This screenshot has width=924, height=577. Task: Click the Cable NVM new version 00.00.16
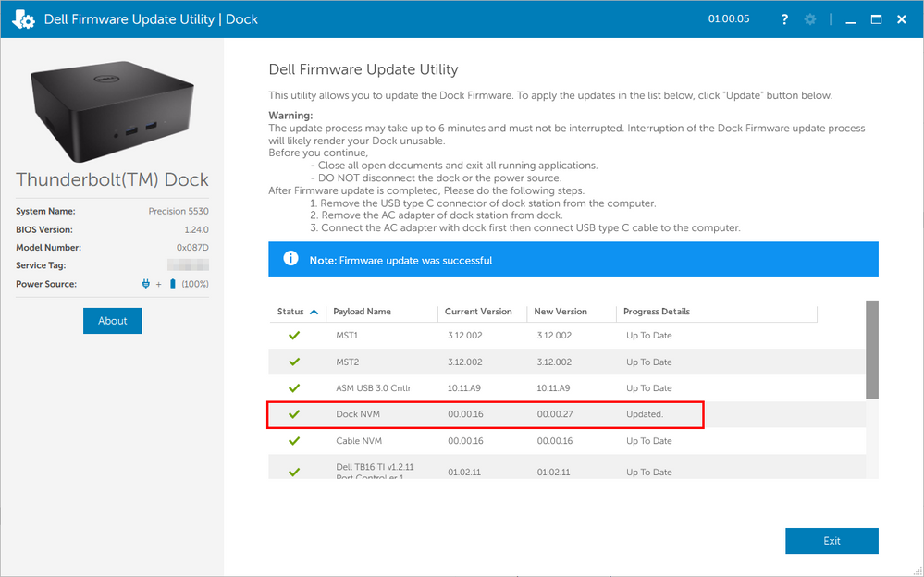coord(555,441)
